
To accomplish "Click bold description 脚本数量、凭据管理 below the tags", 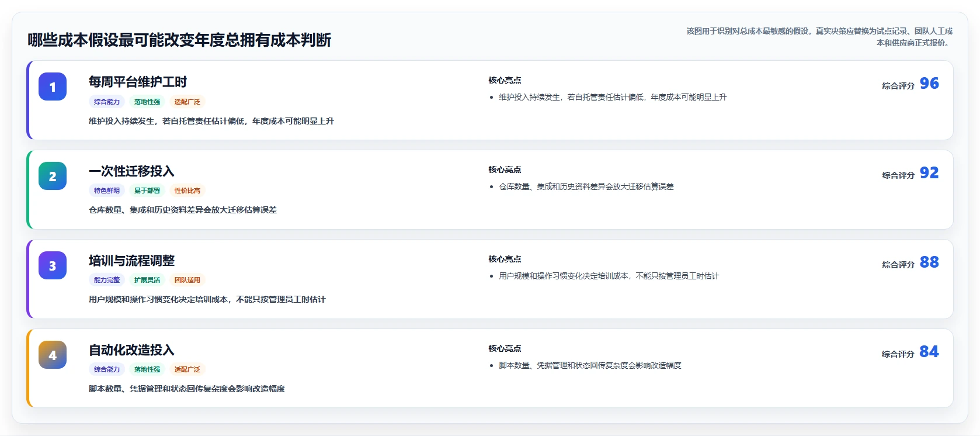I will coord(187,389).
